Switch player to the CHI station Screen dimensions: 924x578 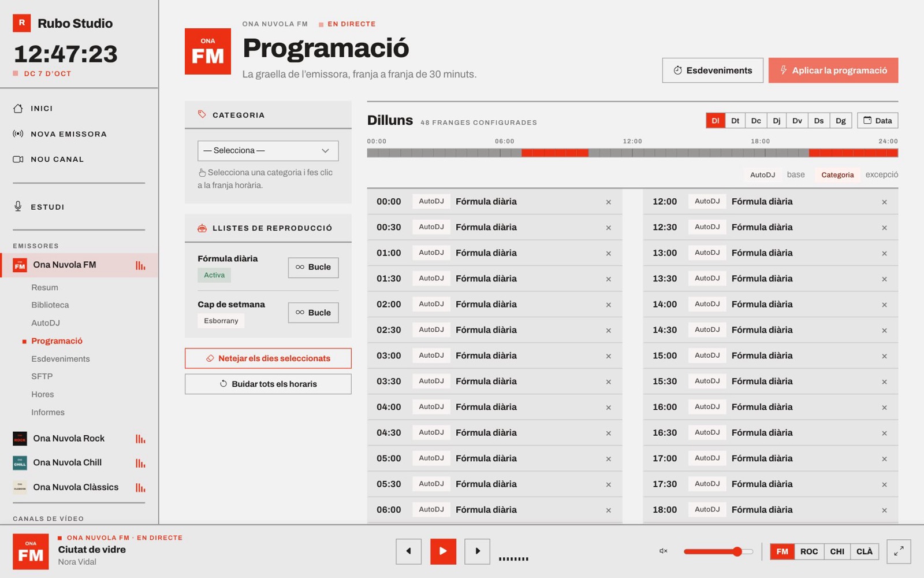(837, 551)
